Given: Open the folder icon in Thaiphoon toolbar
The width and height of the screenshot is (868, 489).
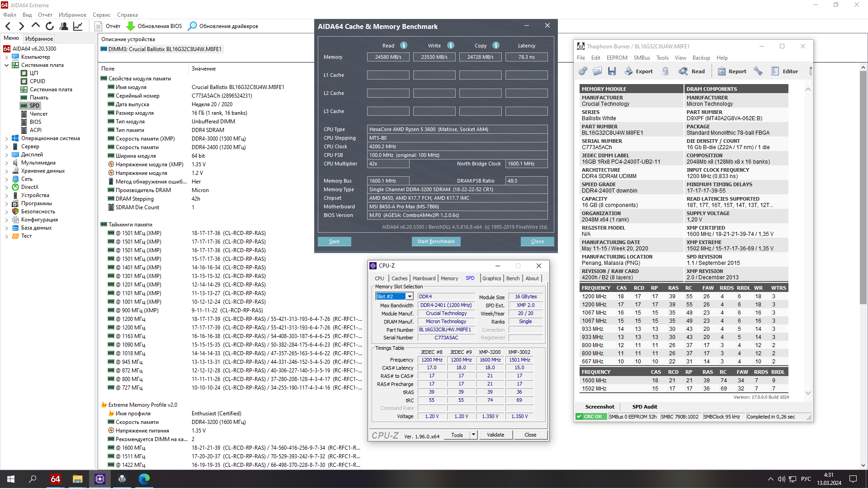Looking at the screenshot, I should click(597, 71).
